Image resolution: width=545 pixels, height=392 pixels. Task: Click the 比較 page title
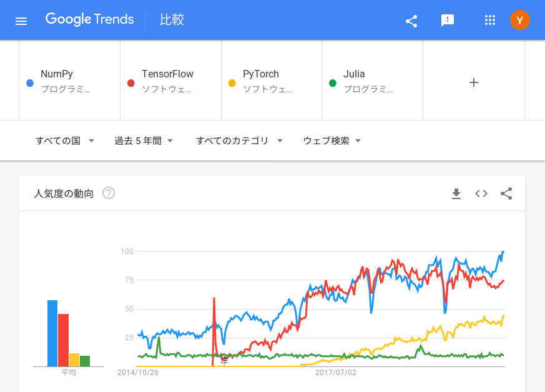[x=173, y=19]
